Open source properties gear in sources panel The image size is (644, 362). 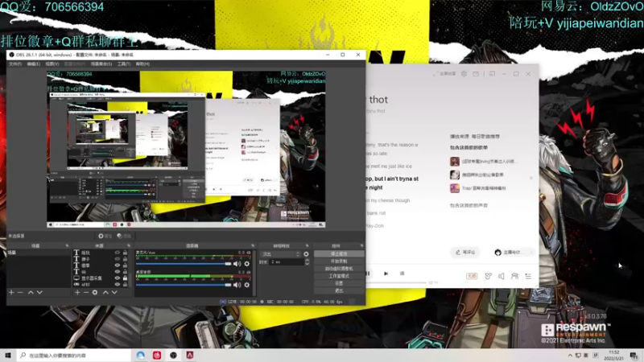(95, 292)
